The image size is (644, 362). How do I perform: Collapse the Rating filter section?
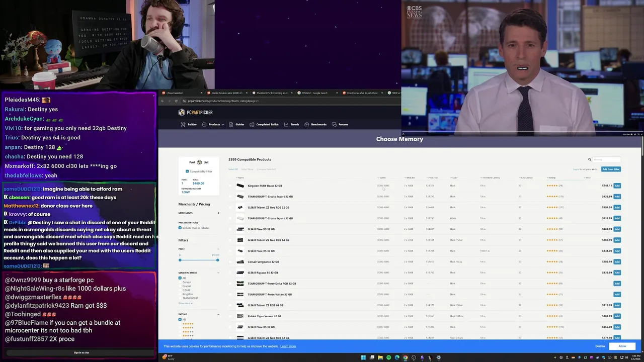pyautogui.click(x=218, y=314)
